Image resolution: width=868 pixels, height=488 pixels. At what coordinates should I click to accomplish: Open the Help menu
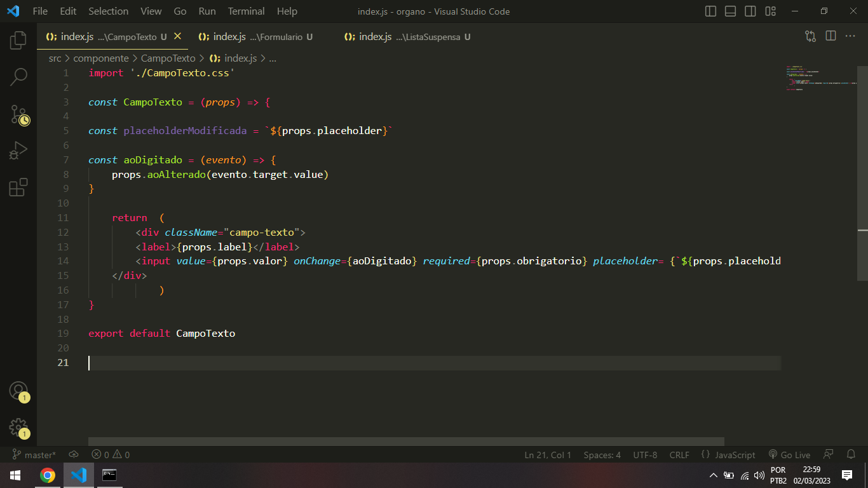[287, 11]
